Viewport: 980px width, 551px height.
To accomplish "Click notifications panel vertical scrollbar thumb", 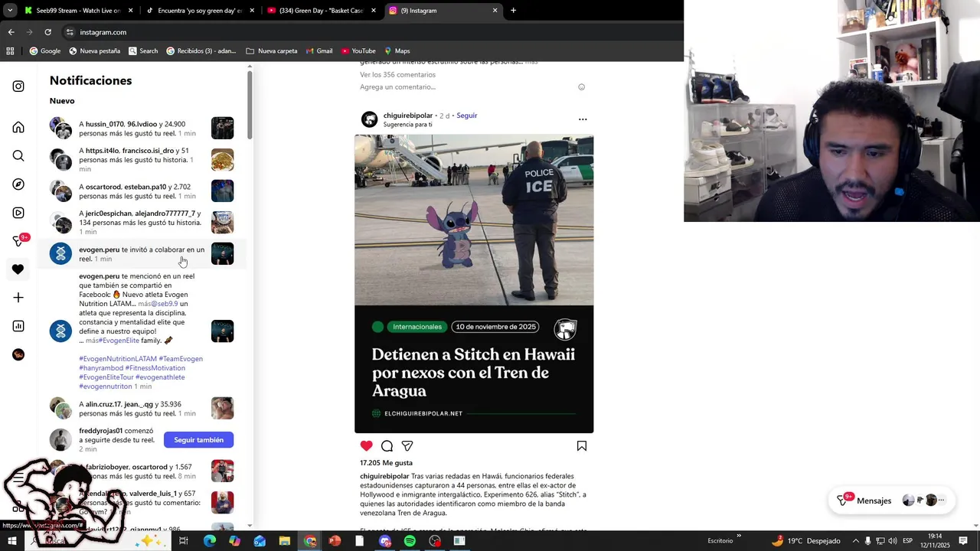I will point(250,105).
